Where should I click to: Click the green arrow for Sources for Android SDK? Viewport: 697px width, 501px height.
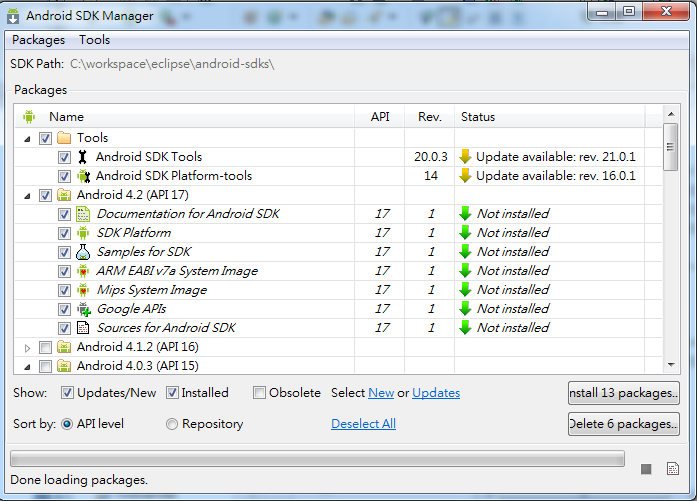[x=465, y=328]
